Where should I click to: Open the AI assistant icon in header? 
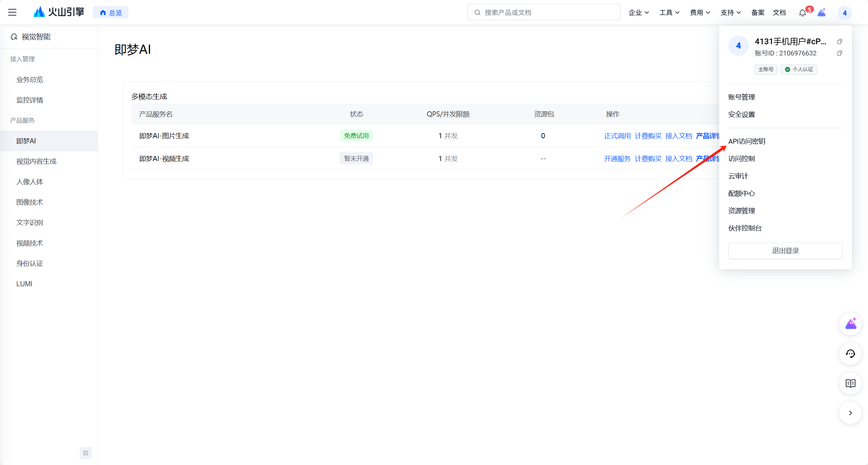(x=822, y=13)
